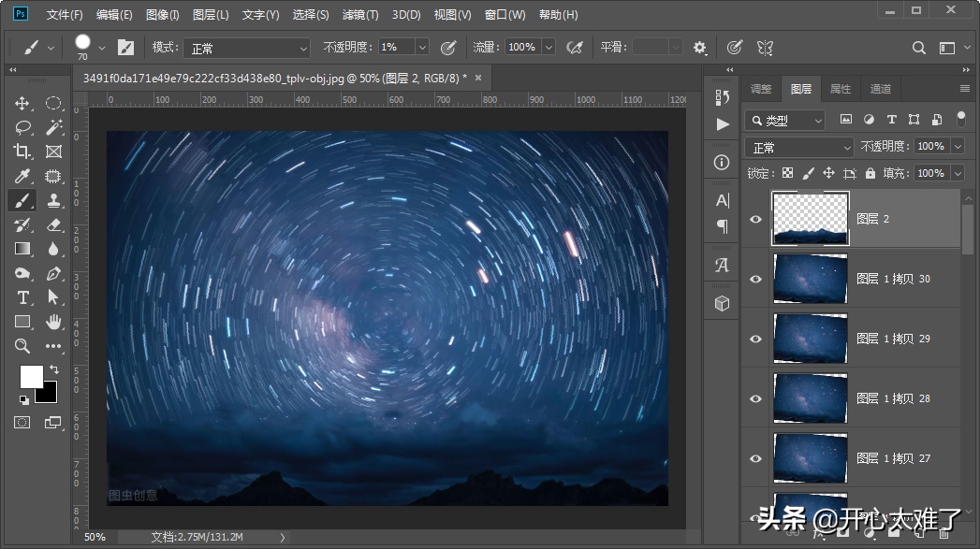This screenshot has height=549, width=980.
Task: Select the Rectangle shape tool
Action: 22,322
